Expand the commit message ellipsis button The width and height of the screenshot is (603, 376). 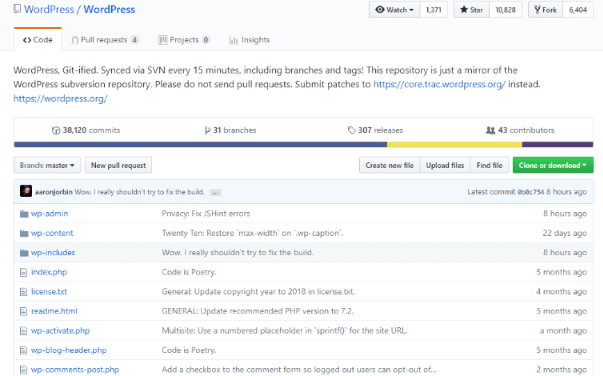tap(215, 193)
